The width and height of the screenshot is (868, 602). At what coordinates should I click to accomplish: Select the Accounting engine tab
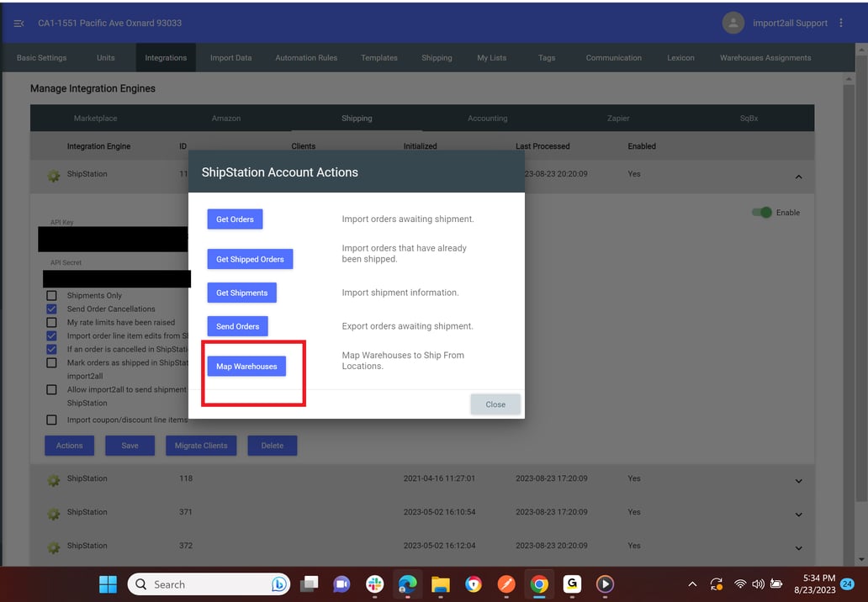487,119
